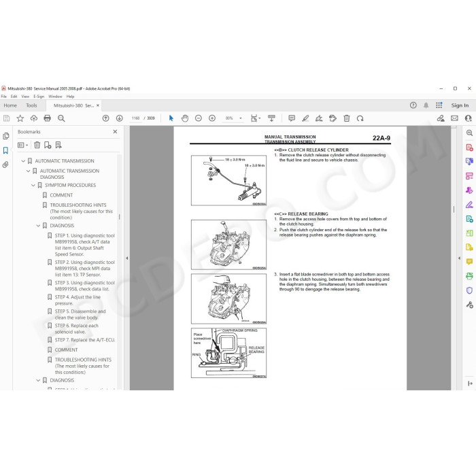Open the help question mark icon
Screen dimensions: 476x476
413,105
